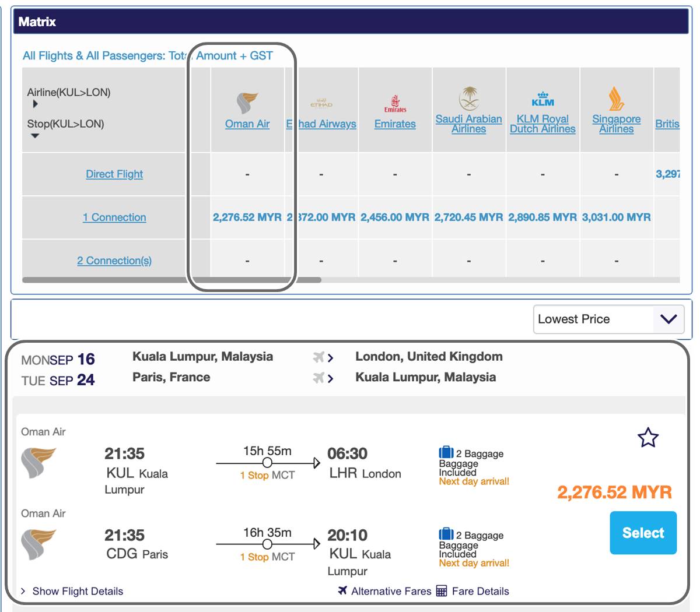Click the Saudi Arabian Airlines logo
Image resolution: width=700 pixels, height=612 pixels.
[469, 98]
